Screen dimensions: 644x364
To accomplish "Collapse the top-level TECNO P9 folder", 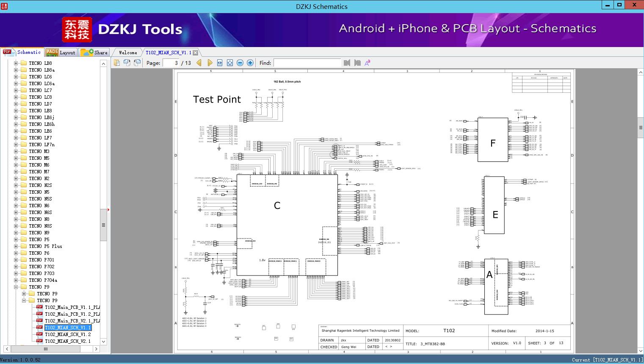I will [16, 287].
